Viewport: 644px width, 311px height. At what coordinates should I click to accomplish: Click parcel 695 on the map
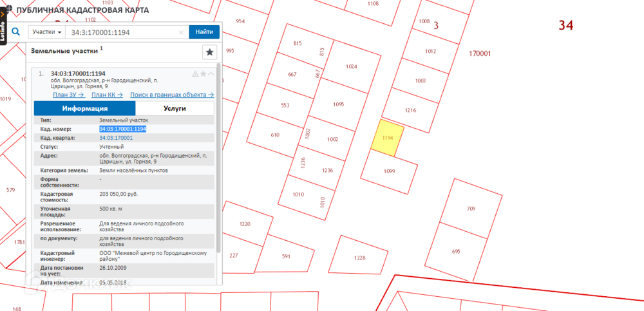(456, 251)
